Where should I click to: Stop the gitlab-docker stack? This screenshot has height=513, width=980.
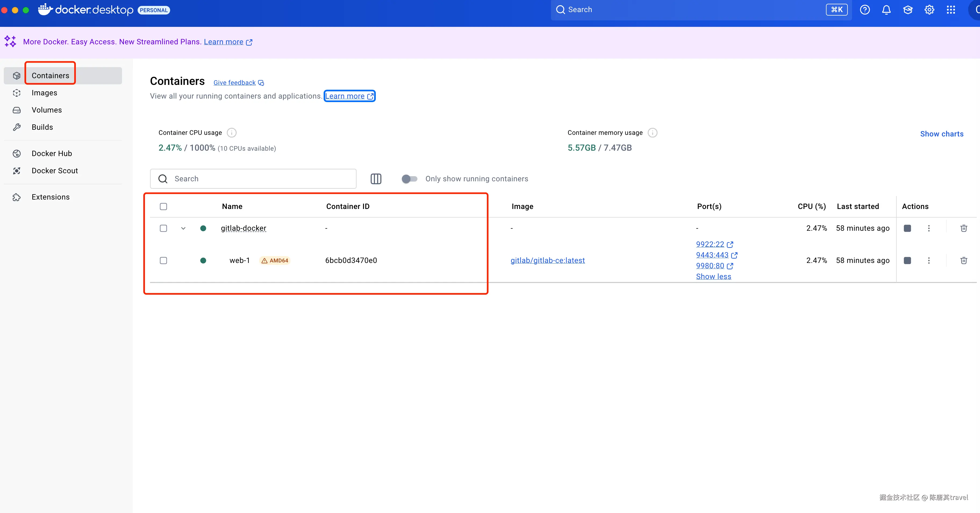tap(907, 228)
